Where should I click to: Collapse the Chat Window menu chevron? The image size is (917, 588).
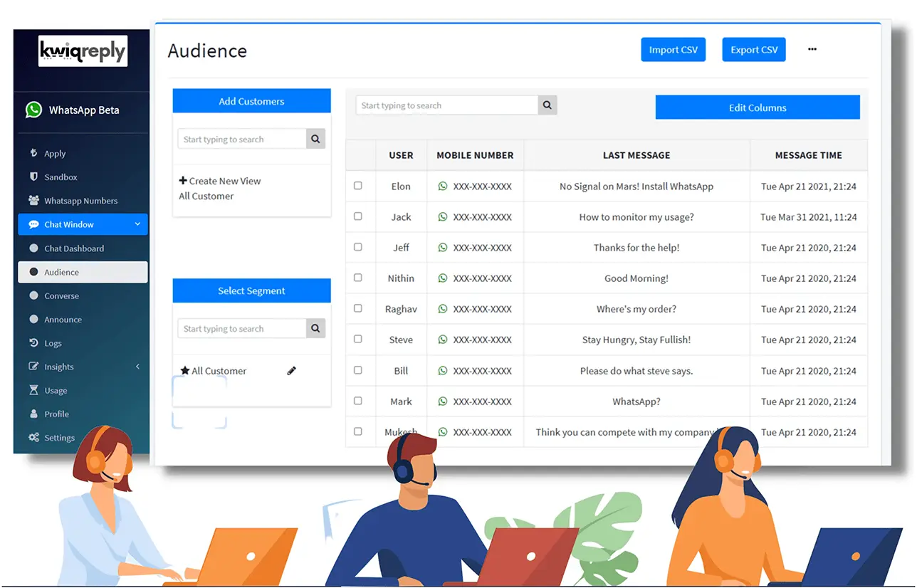pos(139,224)
